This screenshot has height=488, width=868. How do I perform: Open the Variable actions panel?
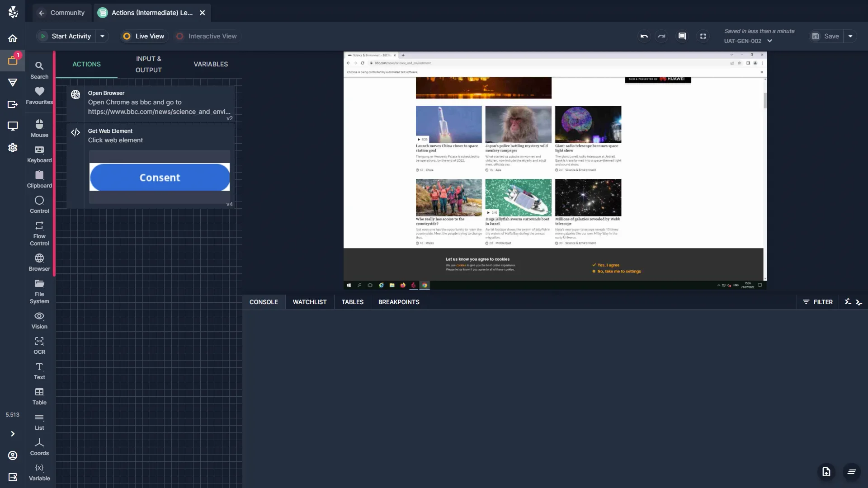pos(39,472)
